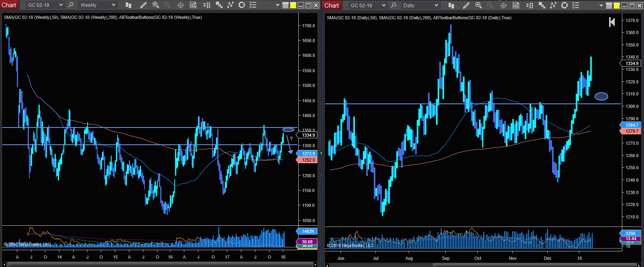Show data box in Weekly chart
Image resolution: width=644 pixels, height=267 pixels.
coord(193,5)
